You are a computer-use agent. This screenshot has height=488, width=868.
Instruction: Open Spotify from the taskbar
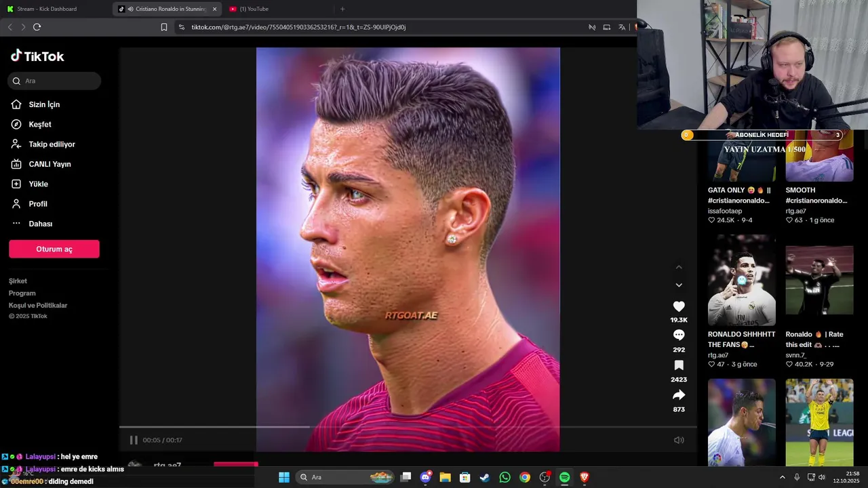tap(564, 477)
